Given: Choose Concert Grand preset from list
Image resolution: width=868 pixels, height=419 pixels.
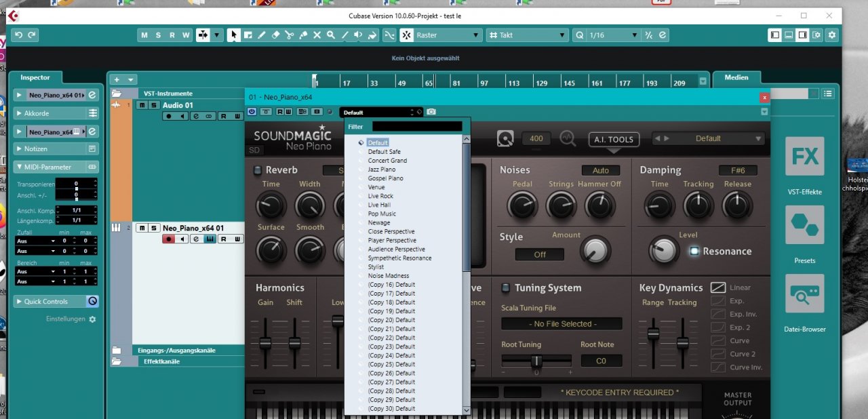Looking at the screenshot, I should [387, 161].
